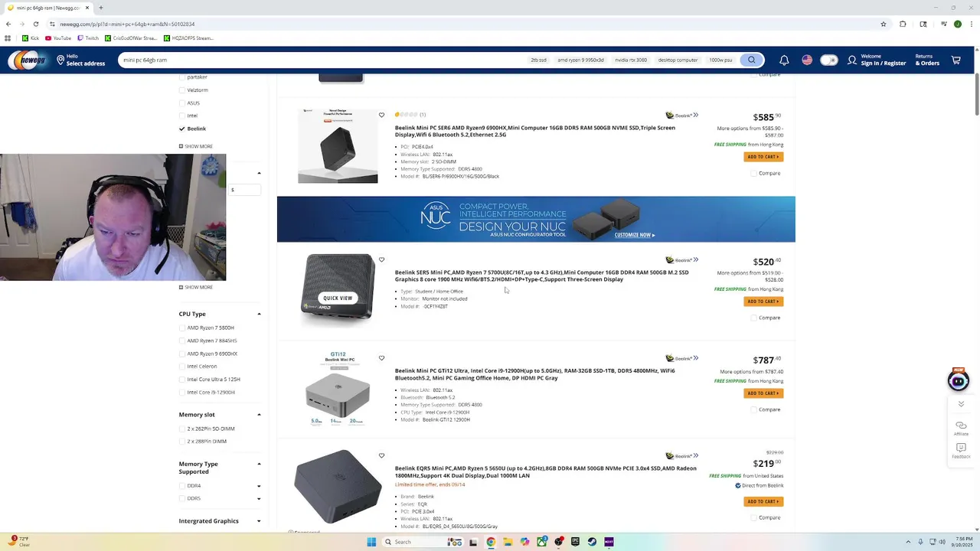Switch to the Newegg browser tab
Screen dimensions: 980x551
pyautogui.click(x=47, y=8)
